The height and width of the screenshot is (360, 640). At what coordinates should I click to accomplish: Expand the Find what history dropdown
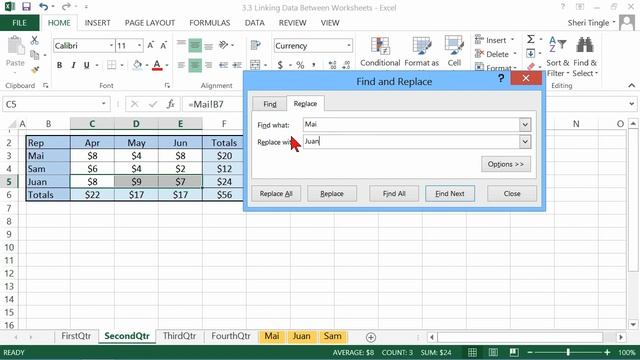pos(525,124)
